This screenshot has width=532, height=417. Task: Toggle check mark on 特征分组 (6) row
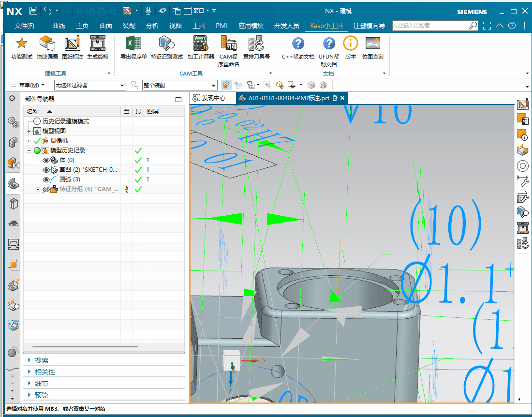[138, 189]
